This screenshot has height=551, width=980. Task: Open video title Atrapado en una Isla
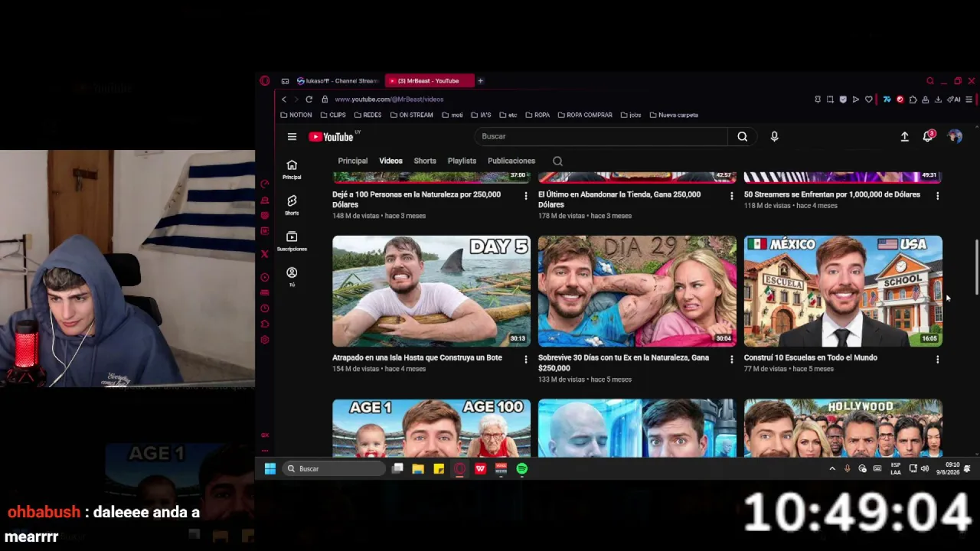tap(417, 357)
